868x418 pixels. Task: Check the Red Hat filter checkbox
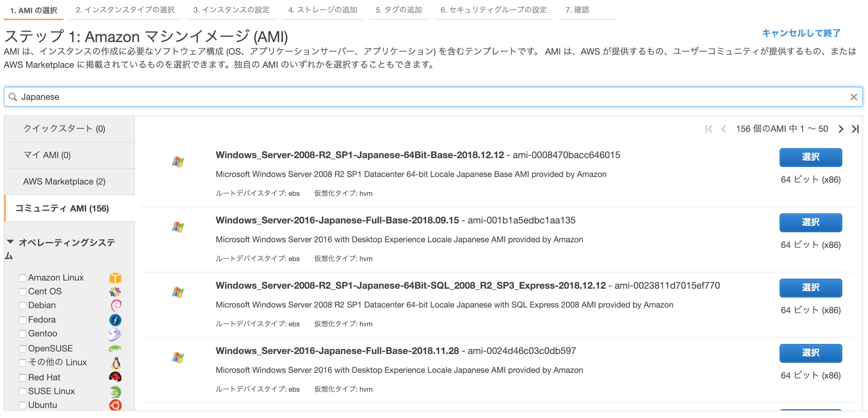23,378
